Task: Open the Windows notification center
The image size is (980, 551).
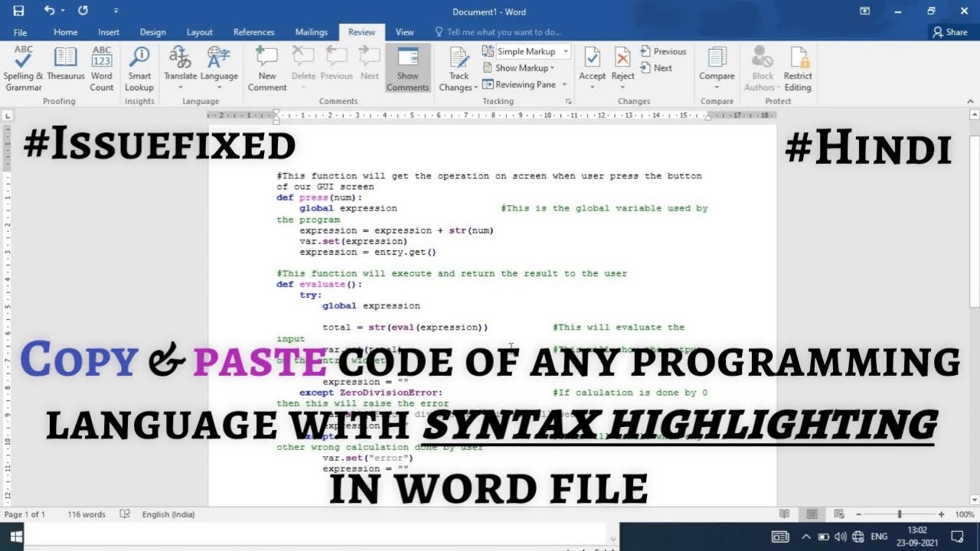Action: (957, 536)
